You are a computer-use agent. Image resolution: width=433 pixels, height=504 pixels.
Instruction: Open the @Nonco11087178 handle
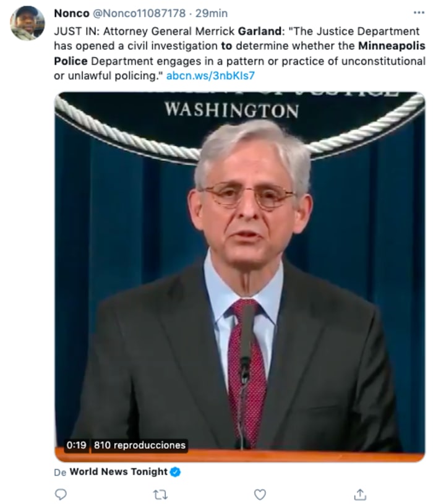pyautogui.click(x=139, y=13)
